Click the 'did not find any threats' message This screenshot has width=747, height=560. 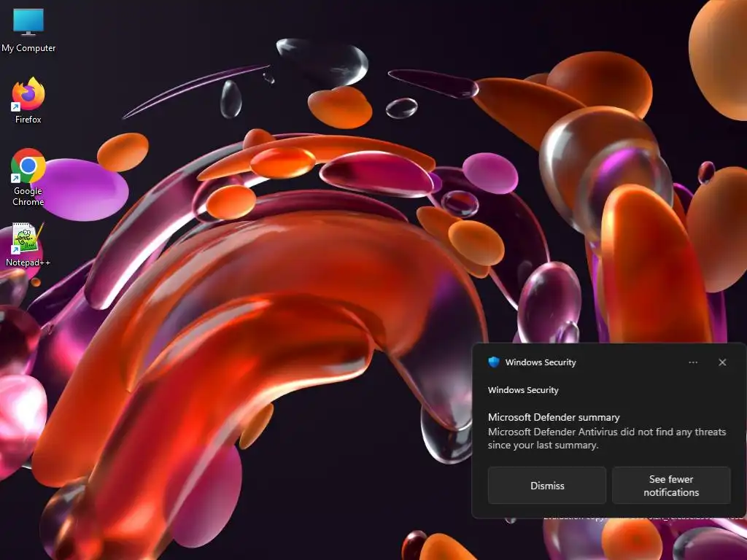pyautogui.click(x=606, y=438)
